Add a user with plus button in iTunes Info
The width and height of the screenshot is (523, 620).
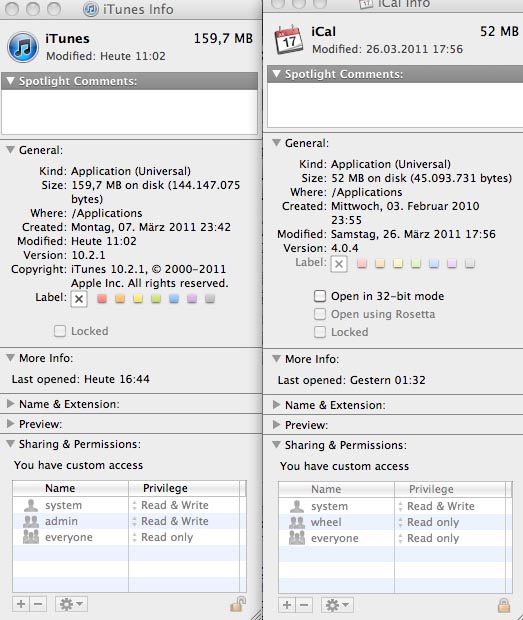[21, 604]
